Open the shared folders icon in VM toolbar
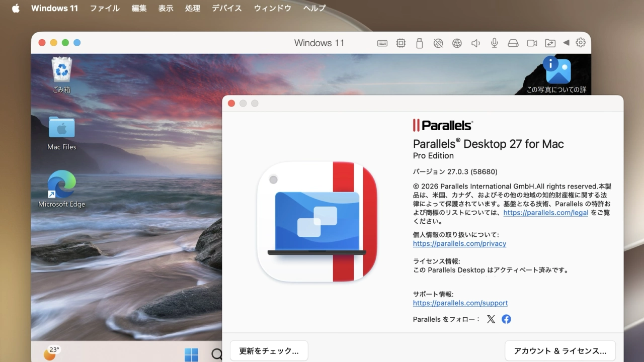Screen dimensions: 644x362 [x=550, y=43]
